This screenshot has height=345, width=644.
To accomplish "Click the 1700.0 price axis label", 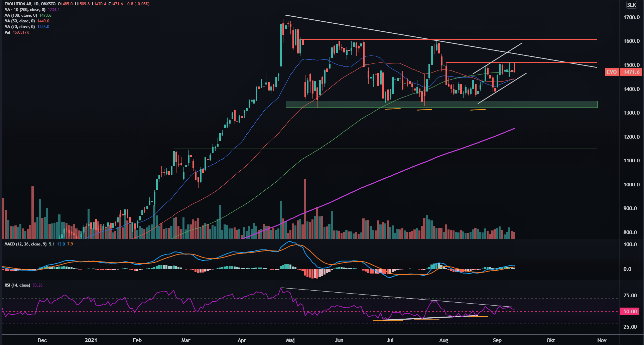I will point(631,17).
